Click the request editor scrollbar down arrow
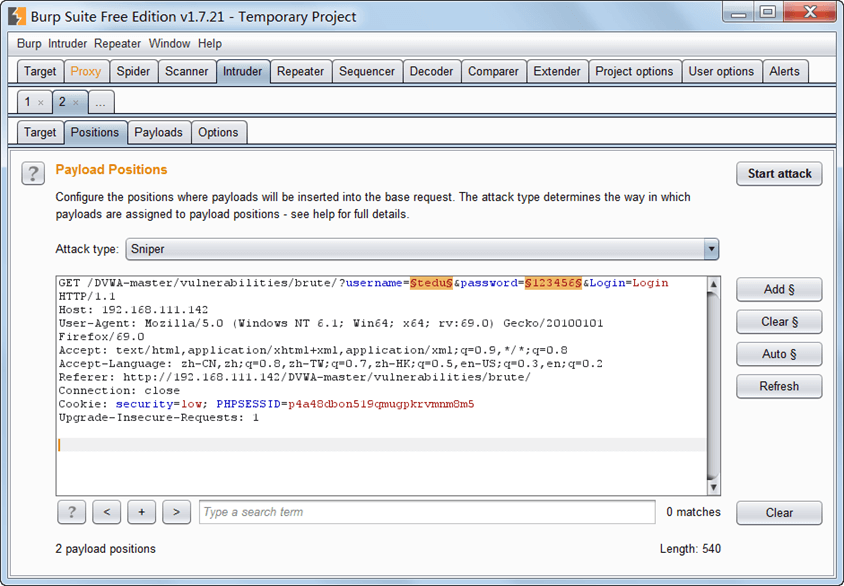 pyautogui.click(x=714, y=488)
